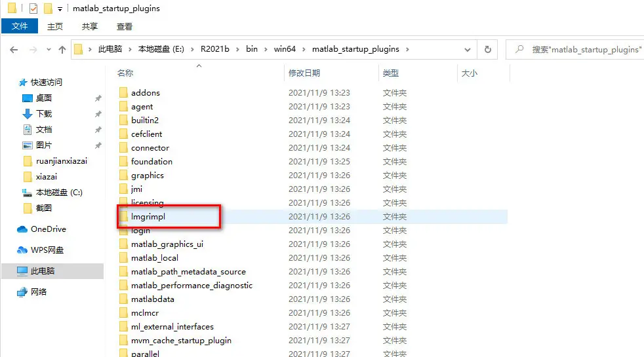Image resolution: width=644 pixels, height=357 pixels.
Task: Open xiazai folder in the navigation pane
Action: [47, 176]
